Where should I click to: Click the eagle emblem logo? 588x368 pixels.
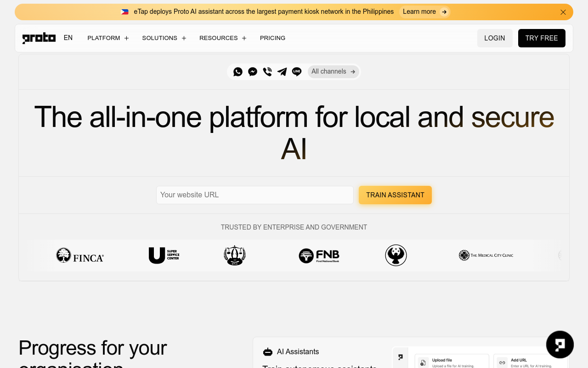click(396, 255)
